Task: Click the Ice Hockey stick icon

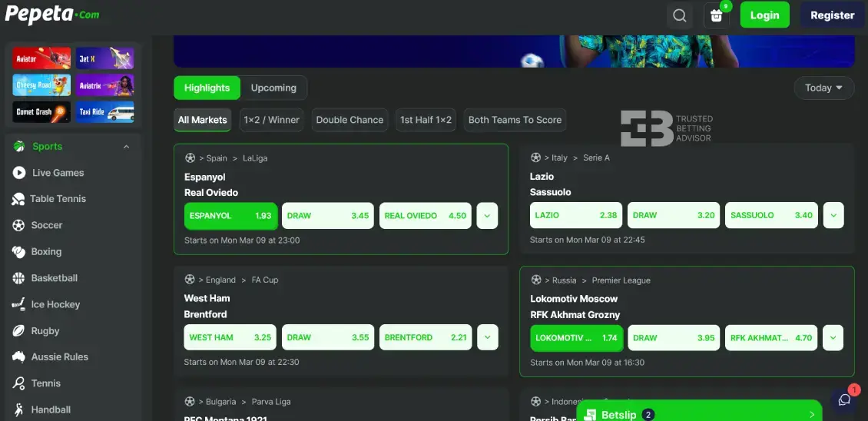Action: pyautogui.click(x=19, y=304)
